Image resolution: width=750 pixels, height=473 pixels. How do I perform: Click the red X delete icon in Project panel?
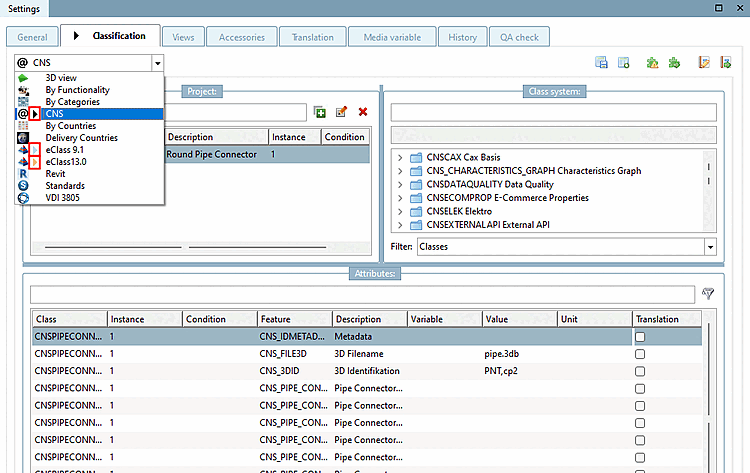pyautogui.click(x=362, y=112)
